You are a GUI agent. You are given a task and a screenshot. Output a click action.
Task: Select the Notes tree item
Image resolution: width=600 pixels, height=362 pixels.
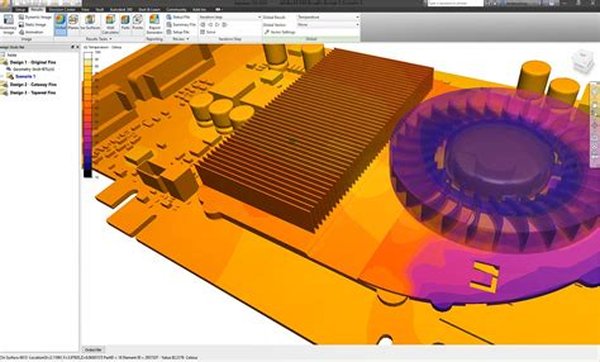point(12,55)
